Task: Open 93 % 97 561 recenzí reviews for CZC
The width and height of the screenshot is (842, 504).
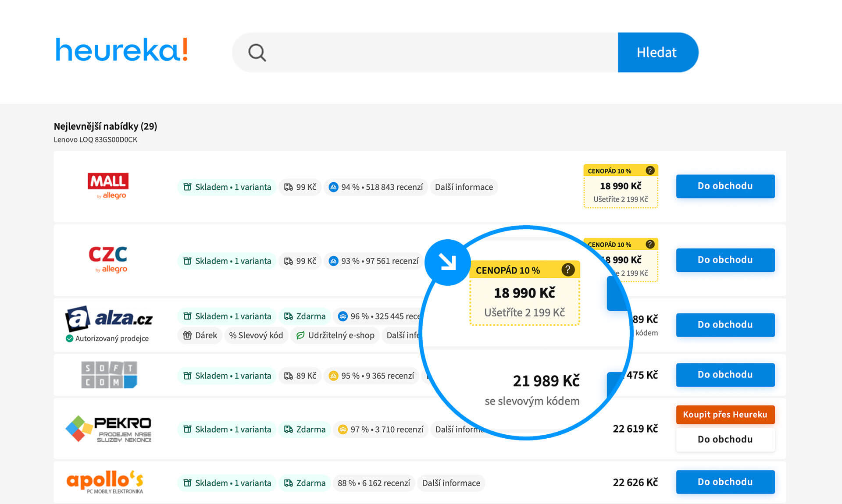Action: 374,261
